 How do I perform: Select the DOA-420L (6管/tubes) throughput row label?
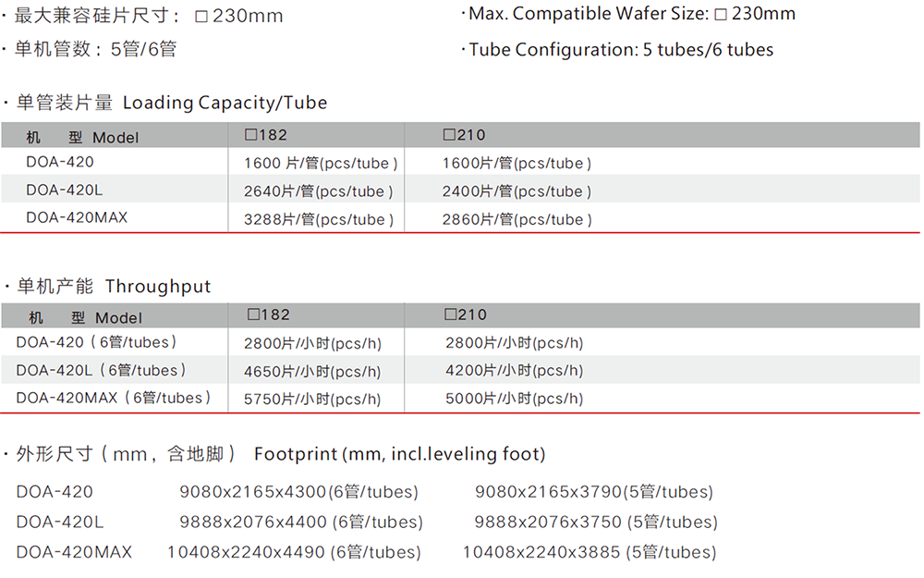click(x=102, y=370)
